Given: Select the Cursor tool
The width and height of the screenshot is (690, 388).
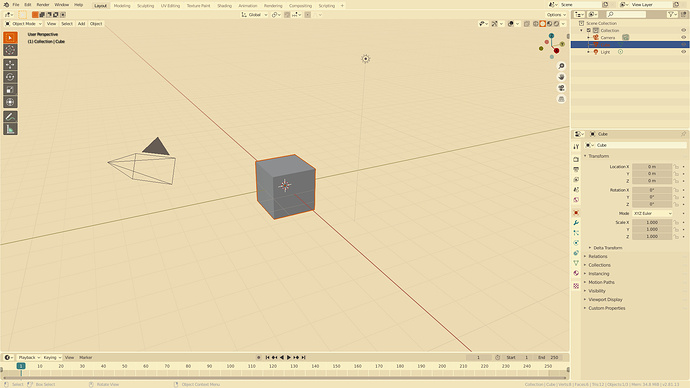Looking at the screenshot, I should click(x=10, y=50).
